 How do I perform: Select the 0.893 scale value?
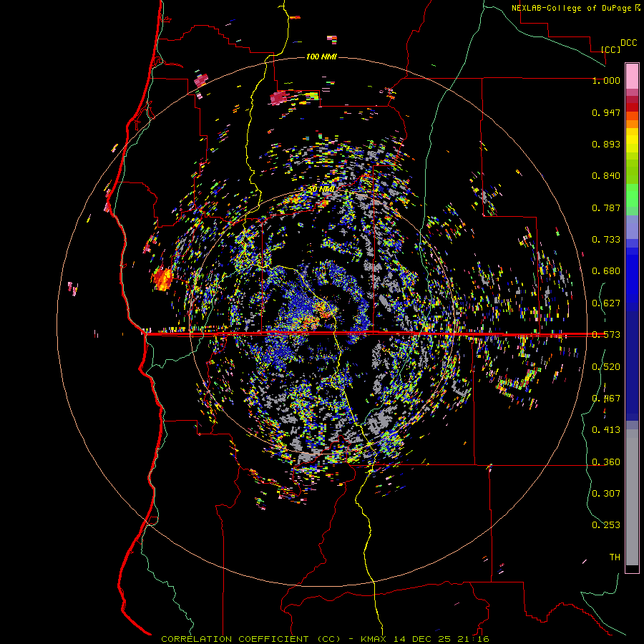point(606,144)
